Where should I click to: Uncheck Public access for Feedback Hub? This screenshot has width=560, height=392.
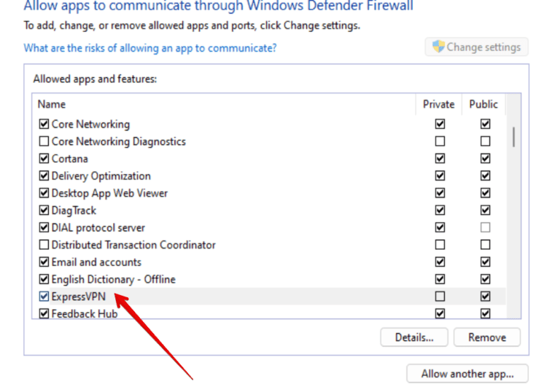[486, 314]
